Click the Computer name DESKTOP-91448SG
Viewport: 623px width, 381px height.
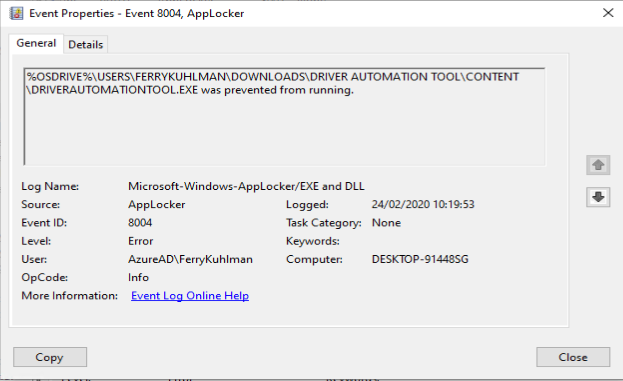click(420, 259)
